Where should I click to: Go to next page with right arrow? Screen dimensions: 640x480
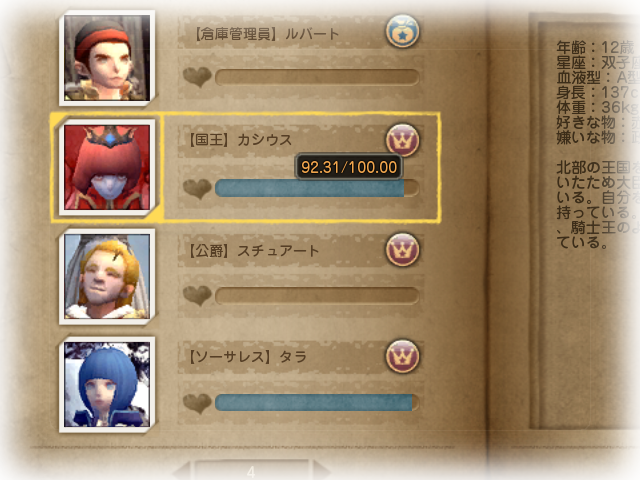coord(322,471)
